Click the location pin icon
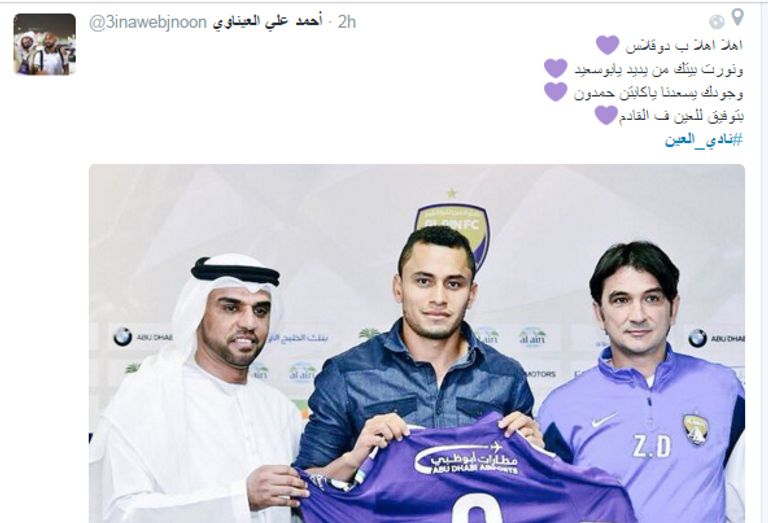The height and width of the screenshot is (523, 768). 738,17
